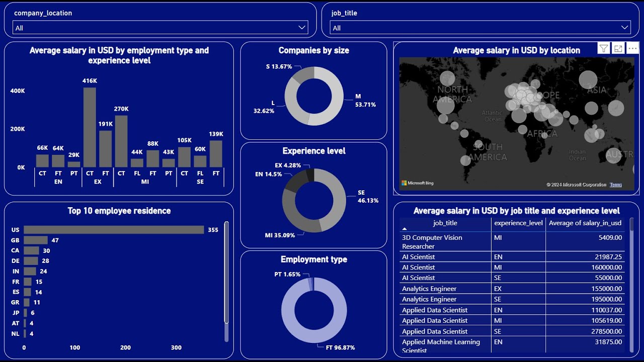The height and width of the screenshot is (362, 644).
Task: Select the 270K MI contract bar
Action: click(x=121, y=141)
